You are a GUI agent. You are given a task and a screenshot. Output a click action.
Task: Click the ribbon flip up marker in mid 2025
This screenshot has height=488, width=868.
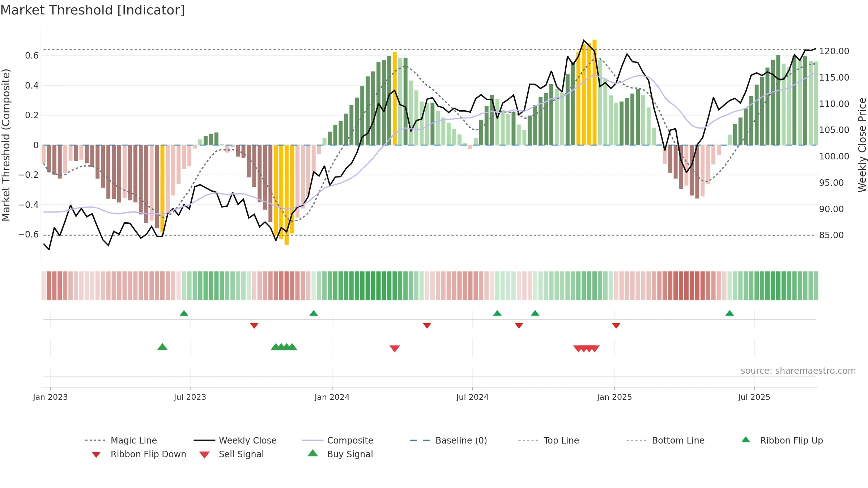click(729, 313)
